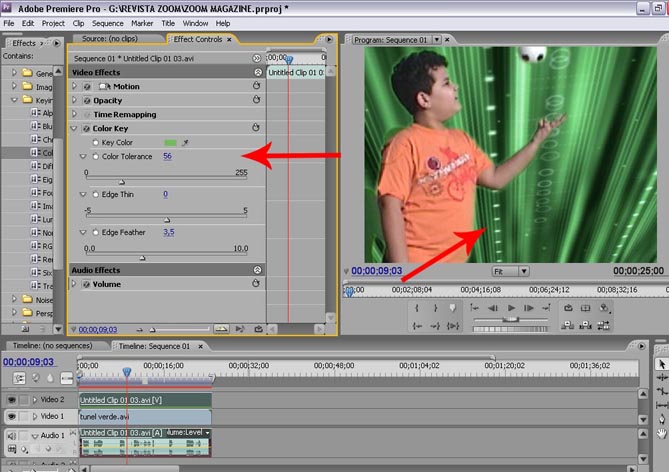Click the Color Tolerance value 56
Screen dimensions: 669x472
(x=167, y=157)
